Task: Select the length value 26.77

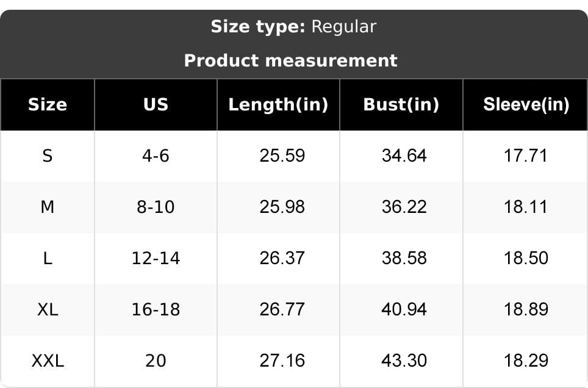Action: 282,309
